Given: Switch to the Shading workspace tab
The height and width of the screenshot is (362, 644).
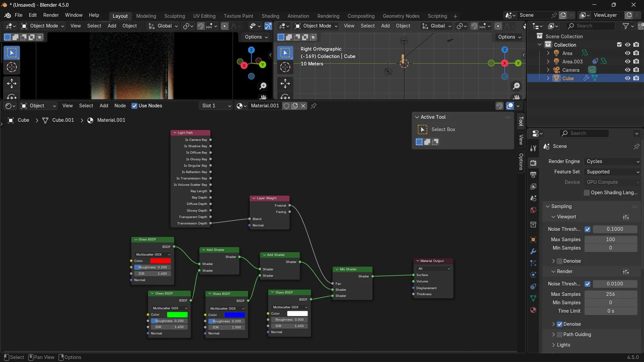Looking at the screenshot, I should [270, 16].
